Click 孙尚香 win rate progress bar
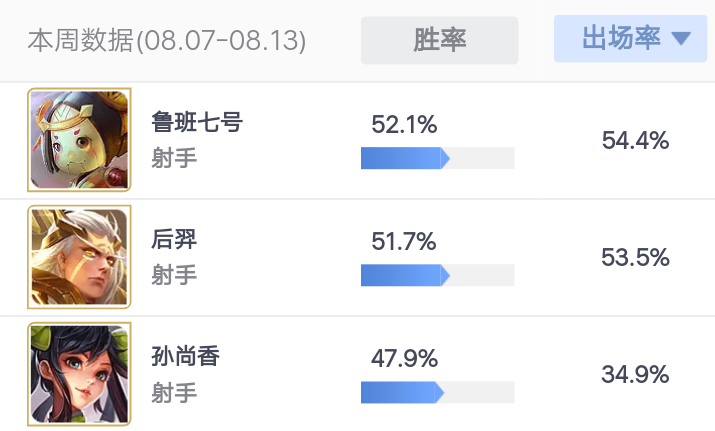Viewport: 715px width, 431px height. [437, 392]
